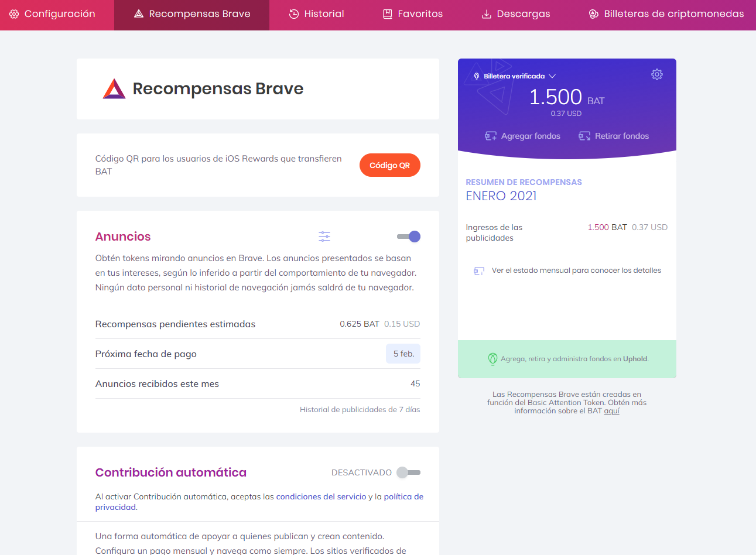Click the Historial clock icon
The height and width of the screenshot is (555, 756).
tap(294, 14)
